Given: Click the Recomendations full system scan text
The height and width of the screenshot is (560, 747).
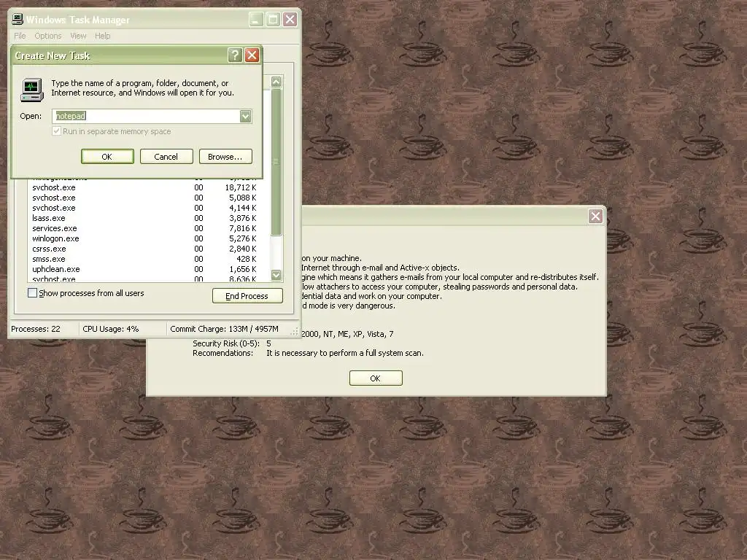Looking at the screenshot, I should [x=345, y=353].
